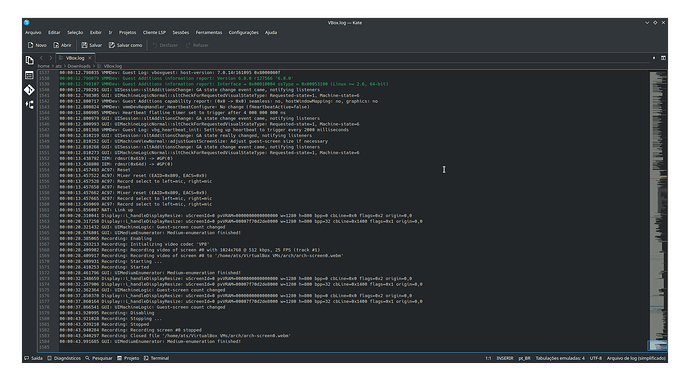The height and width of the screenshot is (389, 690).
Task: Click the Desfazer (undo) toolbar button
Action: click(x=165, y=45)
